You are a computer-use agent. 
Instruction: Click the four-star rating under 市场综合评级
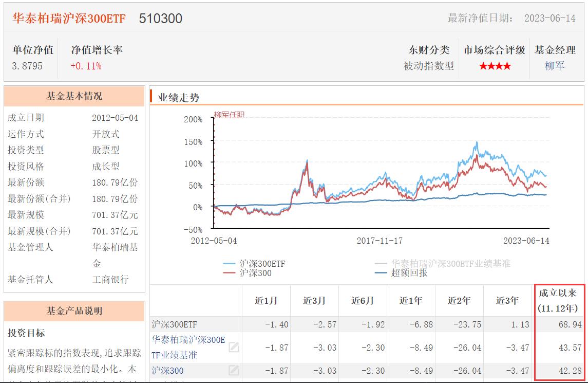pos(495,66)
